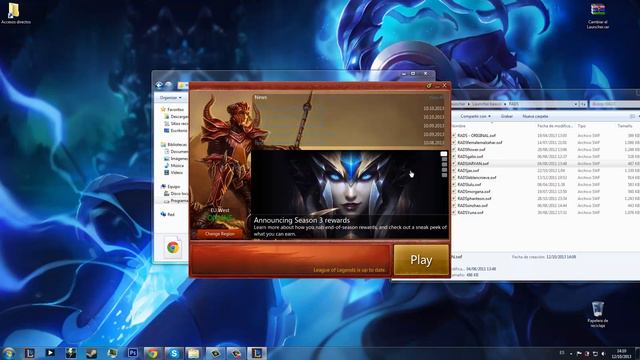
Task: Open launcher settings gear icon
Action: (x=429, y=86)
